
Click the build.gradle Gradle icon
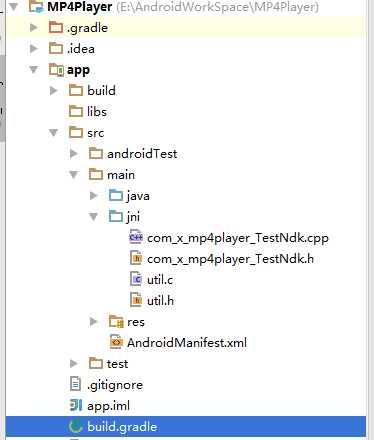point(75,426)
